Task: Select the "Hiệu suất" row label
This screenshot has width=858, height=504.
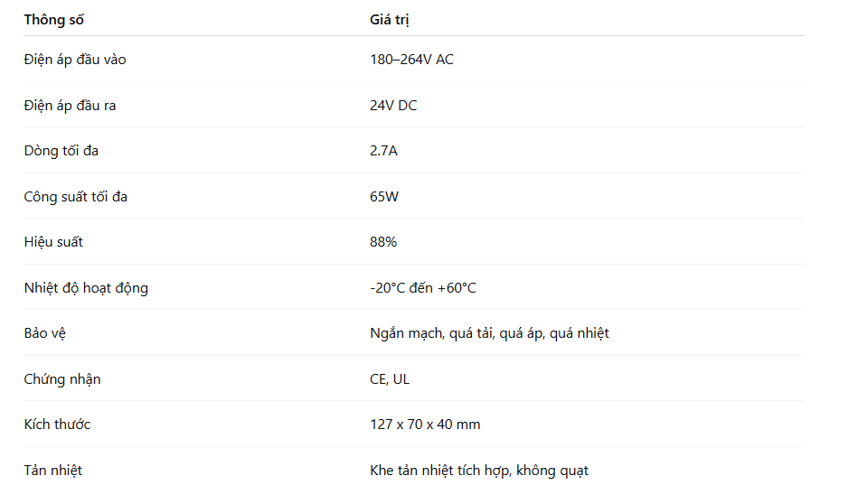Action: 53,242
